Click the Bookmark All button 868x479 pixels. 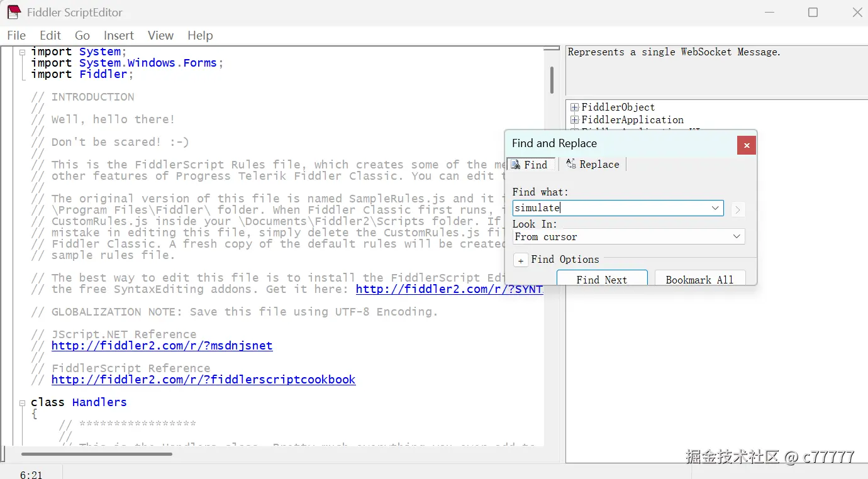pos(700,278)
